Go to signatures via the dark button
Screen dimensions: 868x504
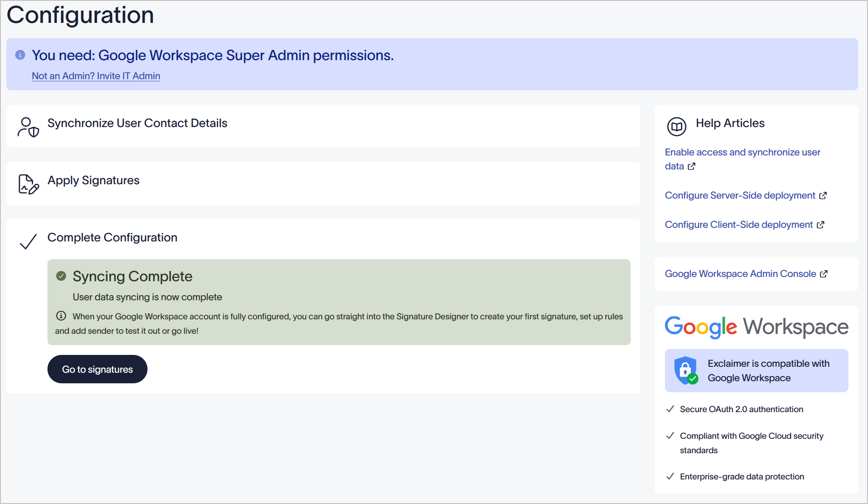click(97, 369)
